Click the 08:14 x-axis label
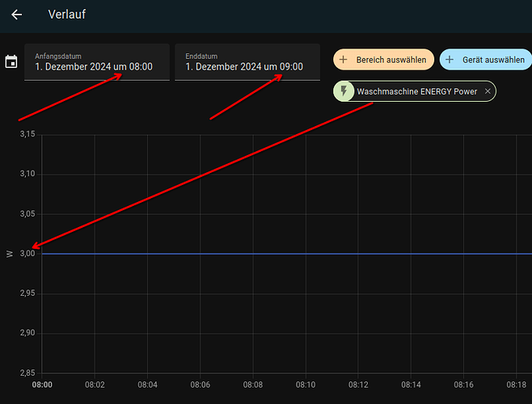Image resolution: width=532 pixels, height=404 pixels. 411,385
